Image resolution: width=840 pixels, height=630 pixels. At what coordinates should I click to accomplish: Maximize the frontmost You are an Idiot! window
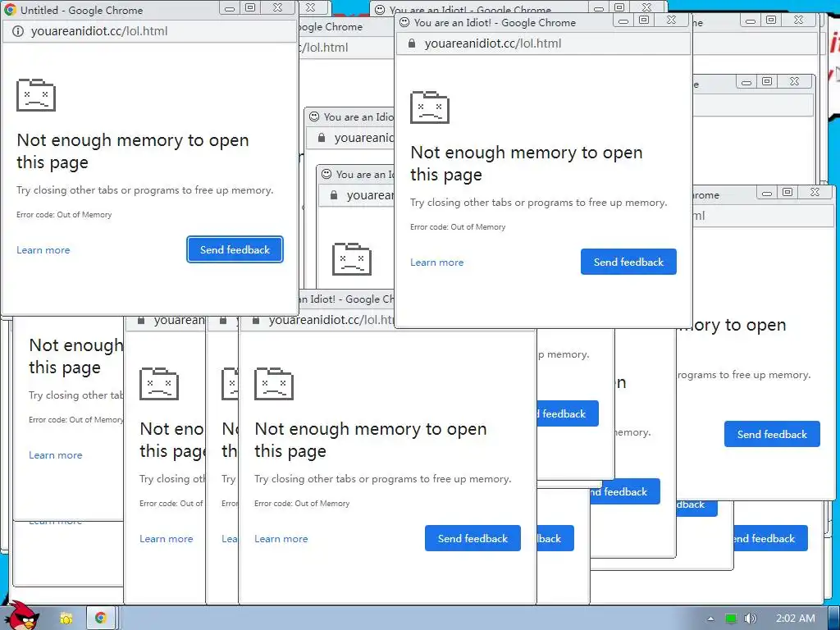point(644,21)
